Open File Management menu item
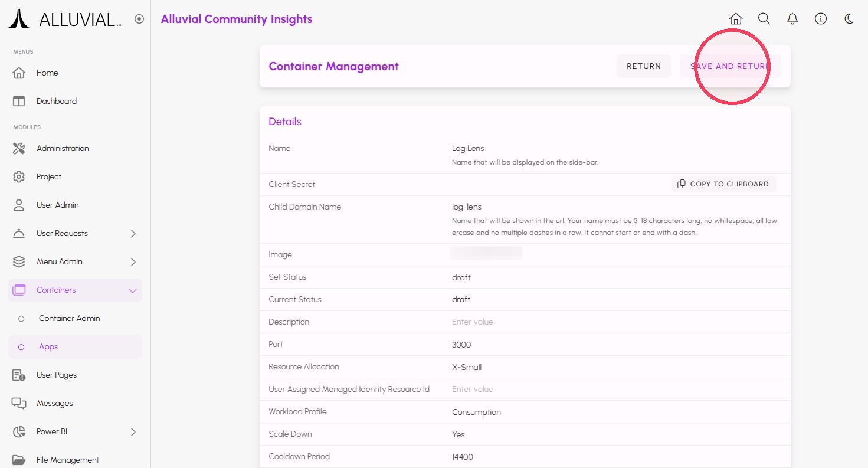Image resolution: width=868 pixels, height=468 pixels. pyautogui.click(x=76, y=460)
